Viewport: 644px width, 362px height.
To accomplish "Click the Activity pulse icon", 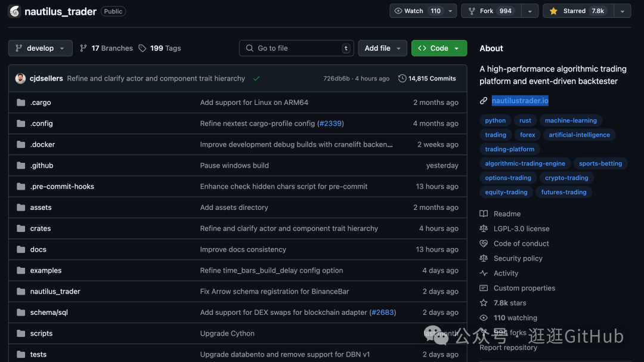I will click(484, 273).
